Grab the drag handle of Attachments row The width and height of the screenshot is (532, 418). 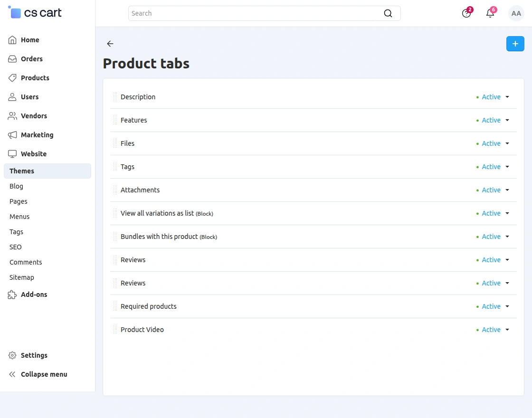click(x=115, y=190)
